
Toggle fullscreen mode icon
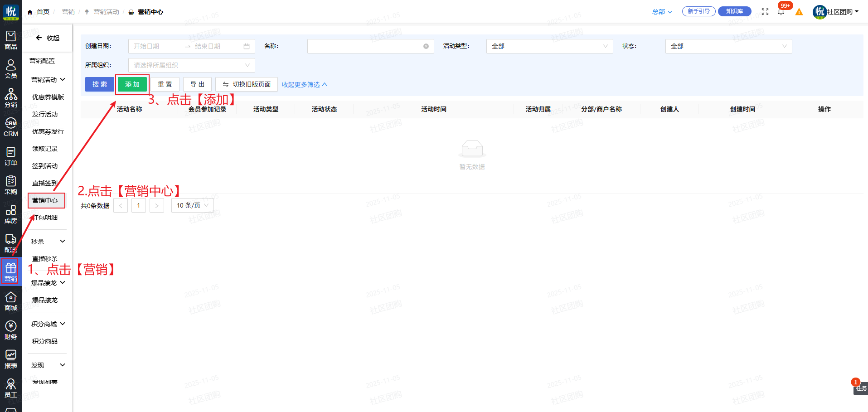(765, 12)
